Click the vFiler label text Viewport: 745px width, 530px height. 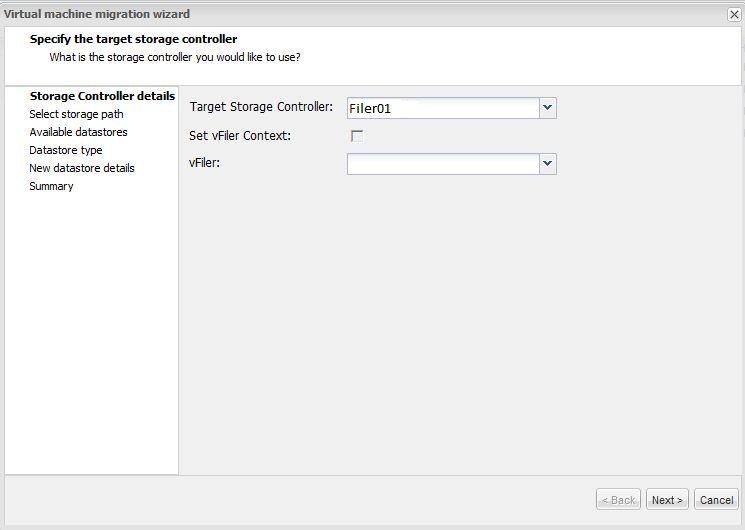(x=204, y=162)
